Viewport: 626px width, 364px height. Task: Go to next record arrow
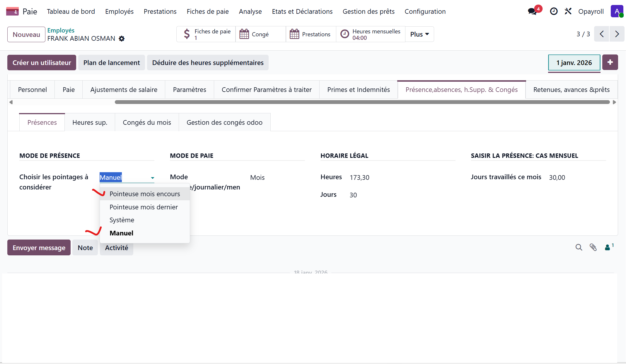tap(617, 34)
